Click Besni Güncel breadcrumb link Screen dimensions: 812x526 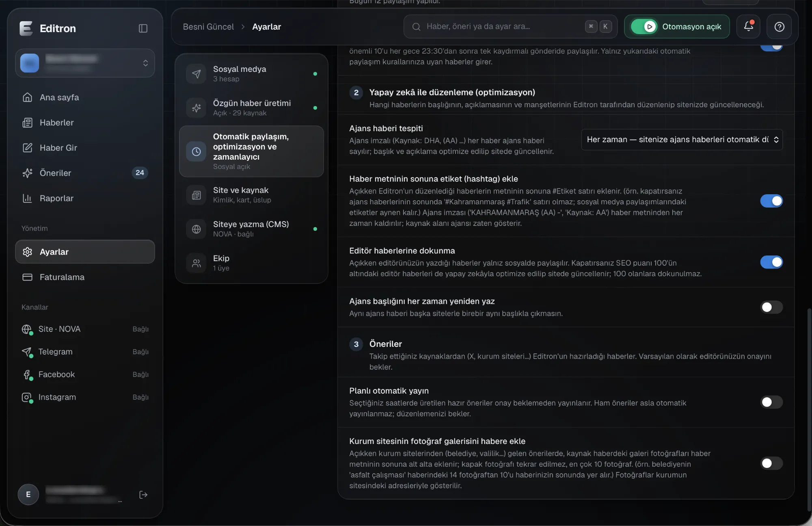[x=208, y=26]
